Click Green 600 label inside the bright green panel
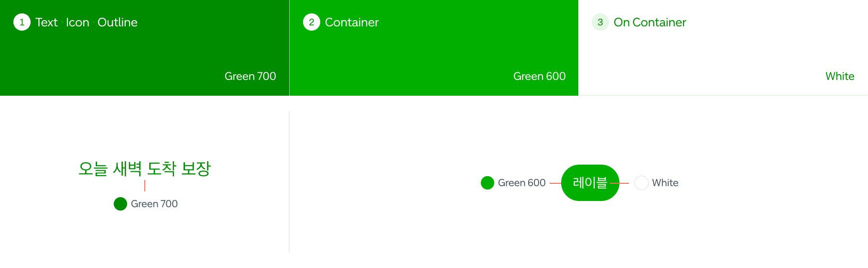The image size is (868, 268). pyautogui.click(x=539, y=76)
